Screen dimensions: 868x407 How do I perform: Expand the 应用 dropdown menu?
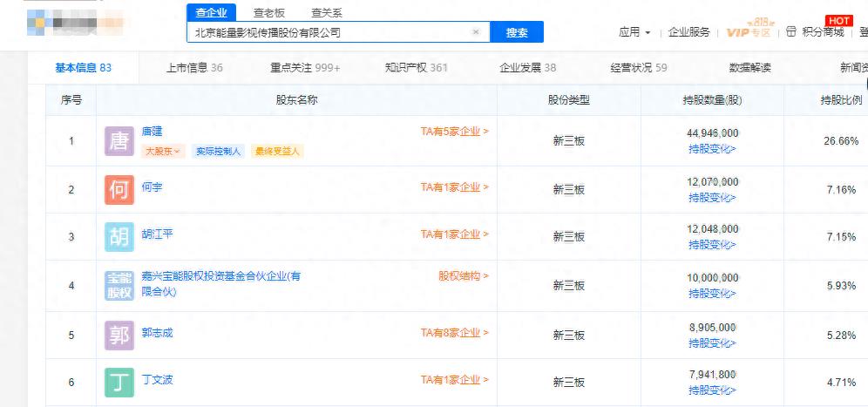[x=634, y=32]
